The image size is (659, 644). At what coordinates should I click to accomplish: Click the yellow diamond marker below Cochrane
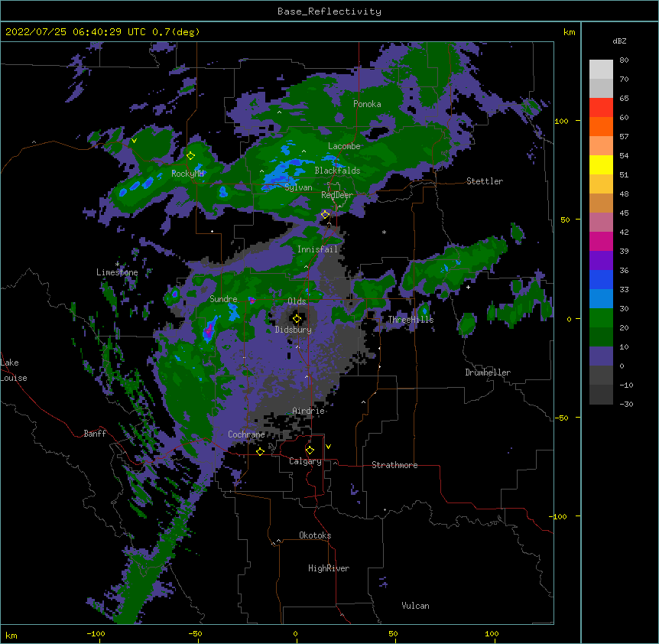[260, 451]
